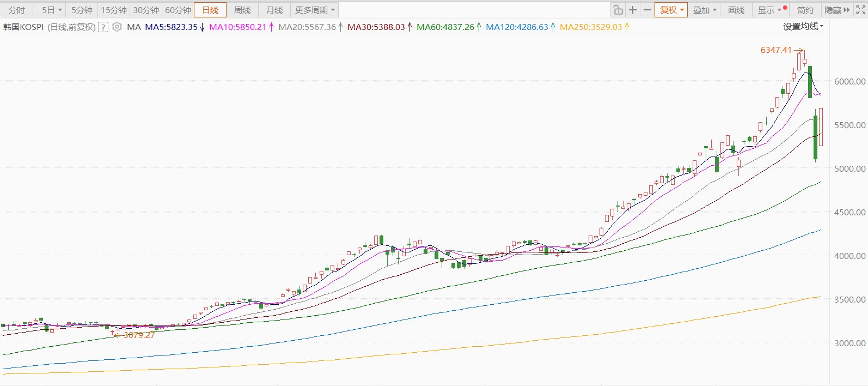
Task: Click the 6347.41 high price label
Action: coord(776,50)
